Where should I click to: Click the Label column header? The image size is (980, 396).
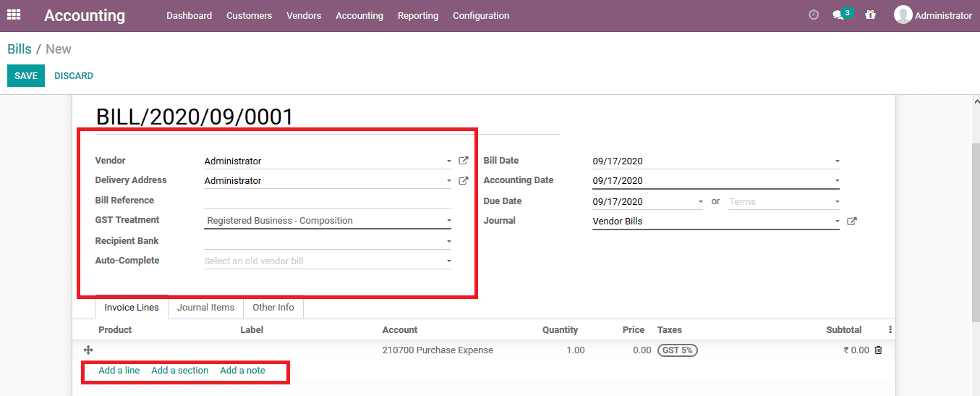[x=252, y=330]
